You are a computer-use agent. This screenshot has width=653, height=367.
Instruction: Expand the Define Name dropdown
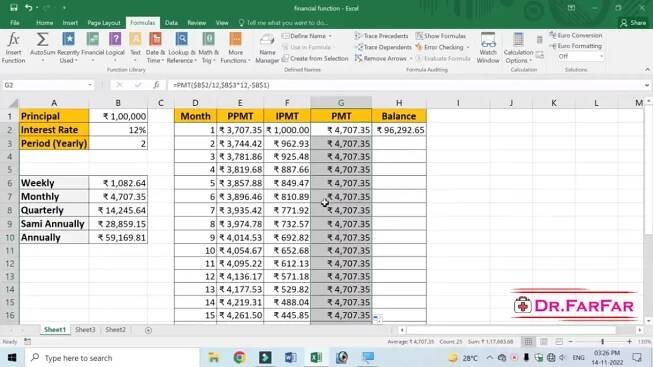(331, 36)
